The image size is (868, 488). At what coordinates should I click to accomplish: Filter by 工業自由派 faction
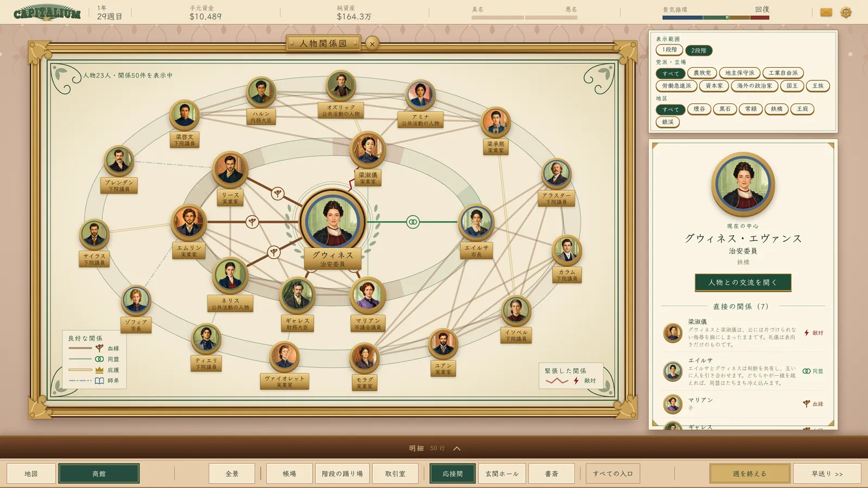(x=783, y=73)
